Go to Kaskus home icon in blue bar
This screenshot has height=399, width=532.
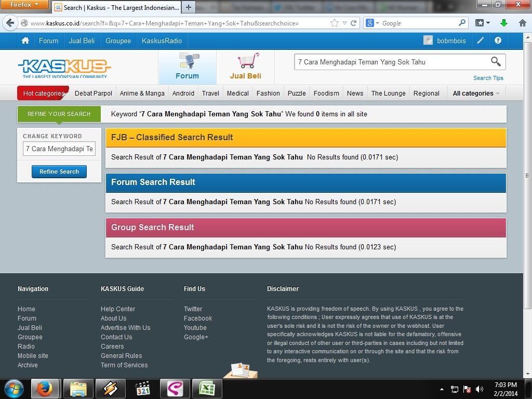pyautogui.click(x=25, y=41)
